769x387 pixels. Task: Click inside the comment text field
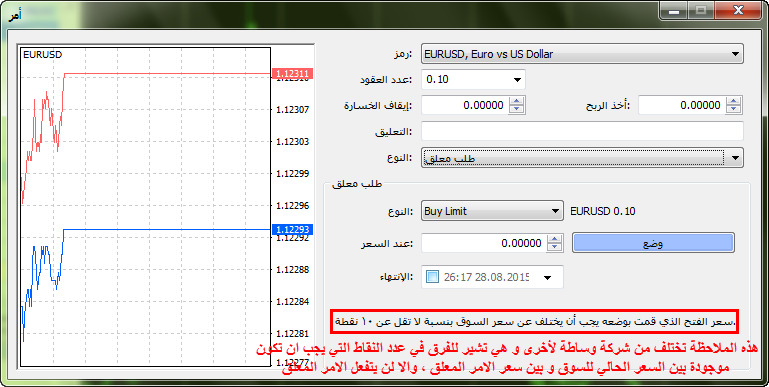(582, 131)
